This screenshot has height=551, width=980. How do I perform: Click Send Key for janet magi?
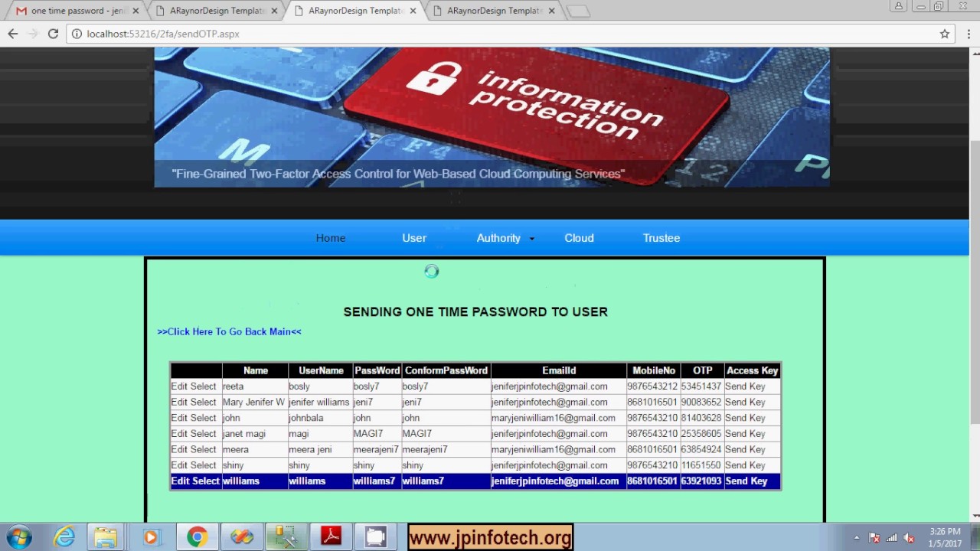pos(745,434)
